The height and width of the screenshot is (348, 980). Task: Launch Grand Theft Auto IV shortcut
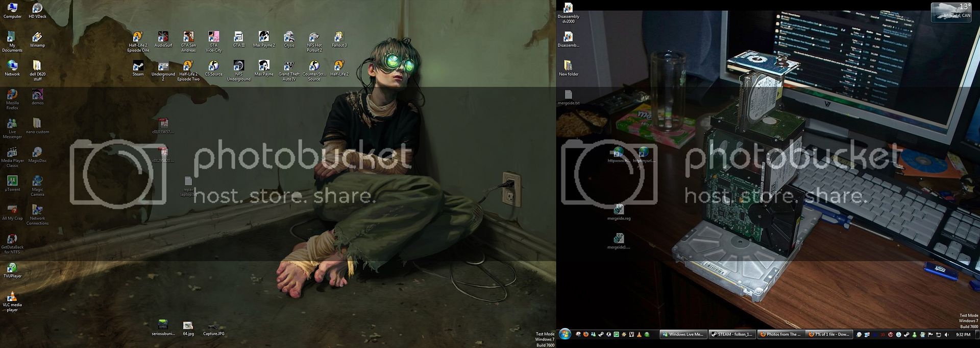coord(289,71)
